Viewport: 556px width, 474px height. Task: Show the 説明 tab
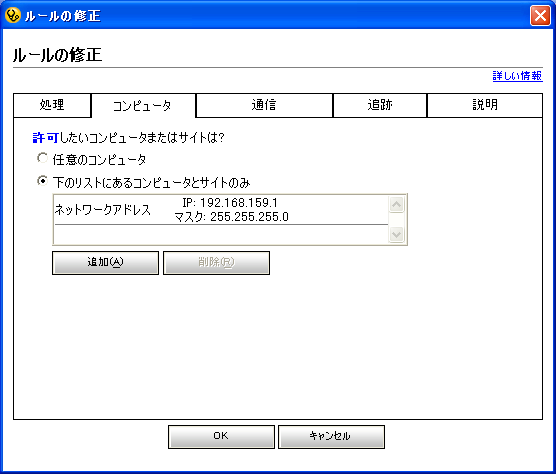(x=485, y=105)
